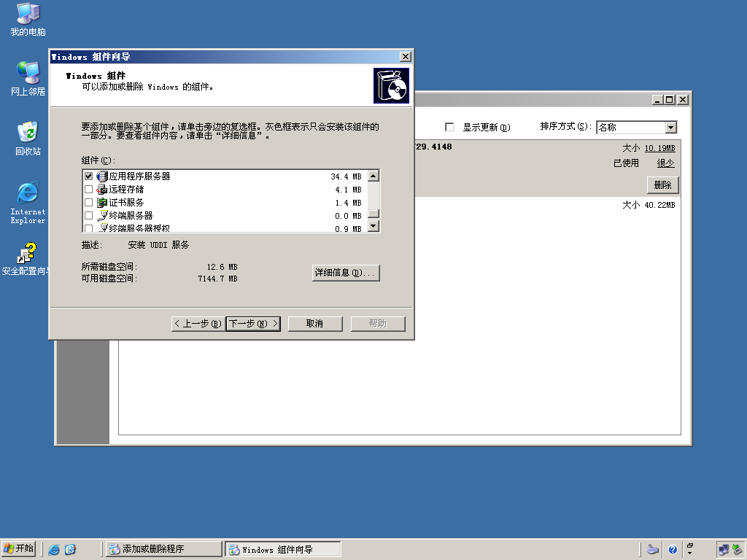Viewport: 747px width, 560px height.
Task: Click the 上一步 back button
Action: pos(198,324)
